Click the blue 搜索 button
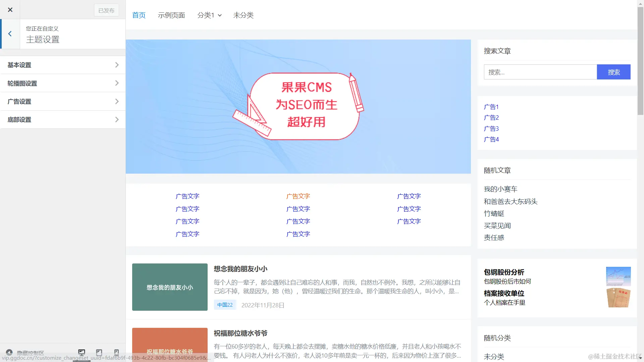Image resolution: width=644 pixels, height=362 pixels. coord(614,72)
